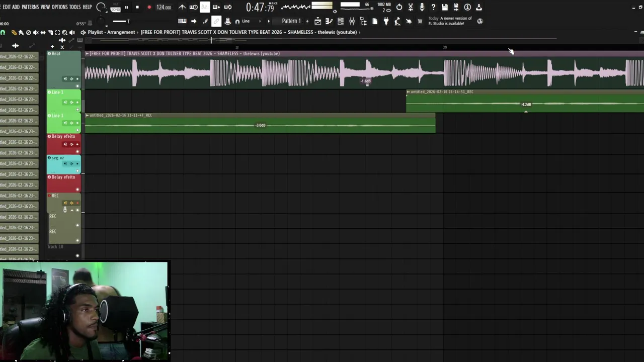The height and width of the screenshot is (362, 644).
Task: Toggle loop recording icon
Action: pos(228,7)
